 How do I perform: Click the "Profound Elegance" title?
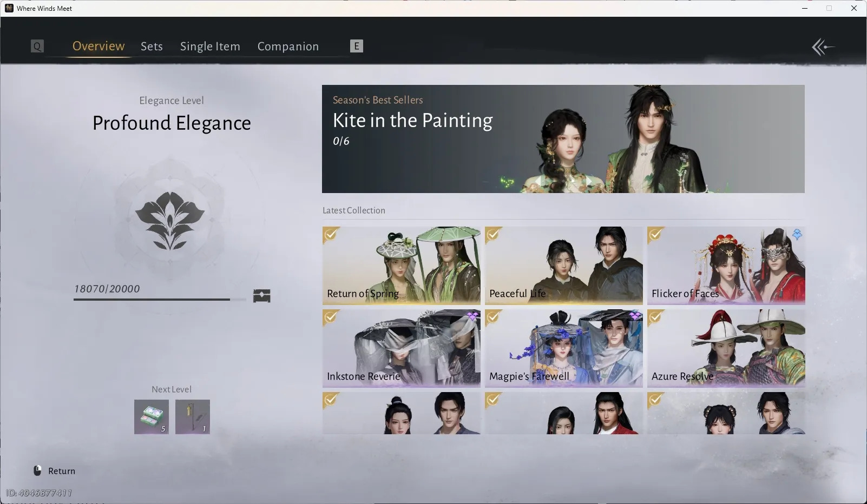pyautogui.click(x=172, y=123)
